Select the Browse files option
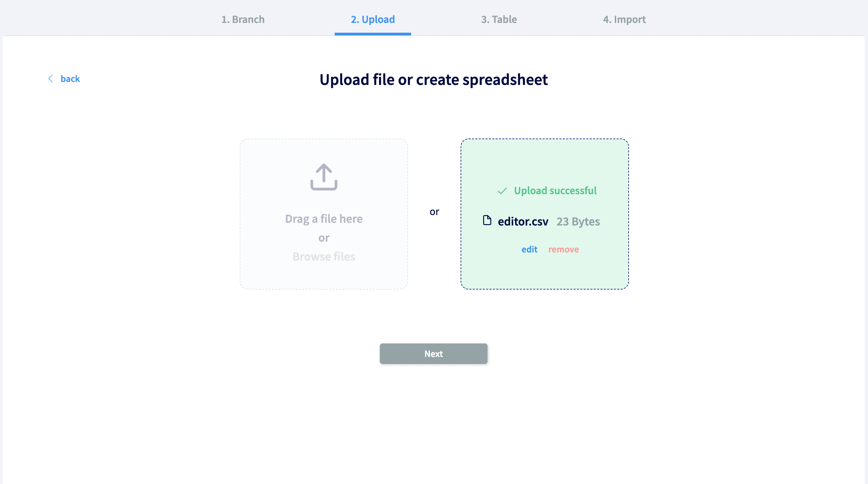 (324, 256)
